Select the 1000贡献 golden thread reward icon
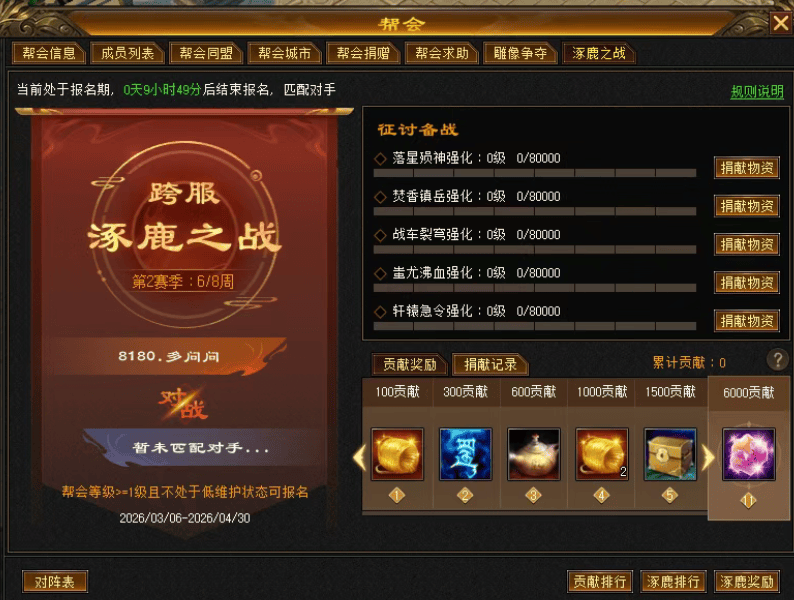794x600 pixels. [x=602, y=454]
